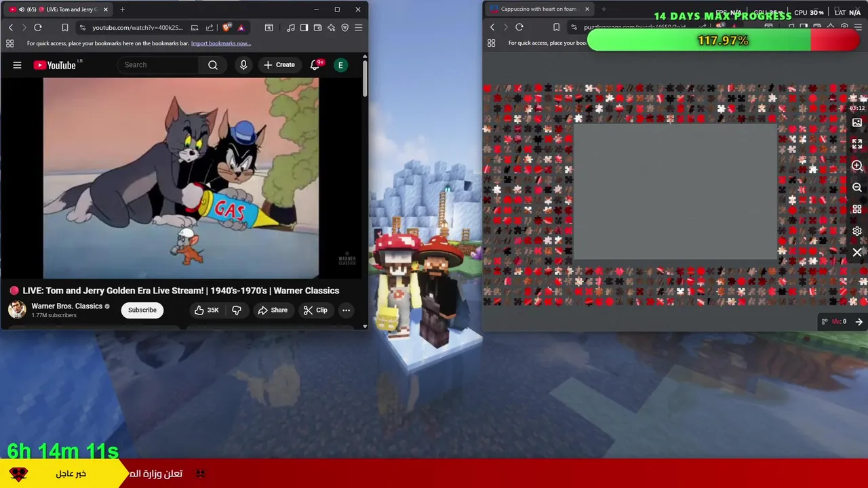Screen dimensions: 868x488
Task: Click the Brave Rewards triangle icon
Action: (241, 28)
